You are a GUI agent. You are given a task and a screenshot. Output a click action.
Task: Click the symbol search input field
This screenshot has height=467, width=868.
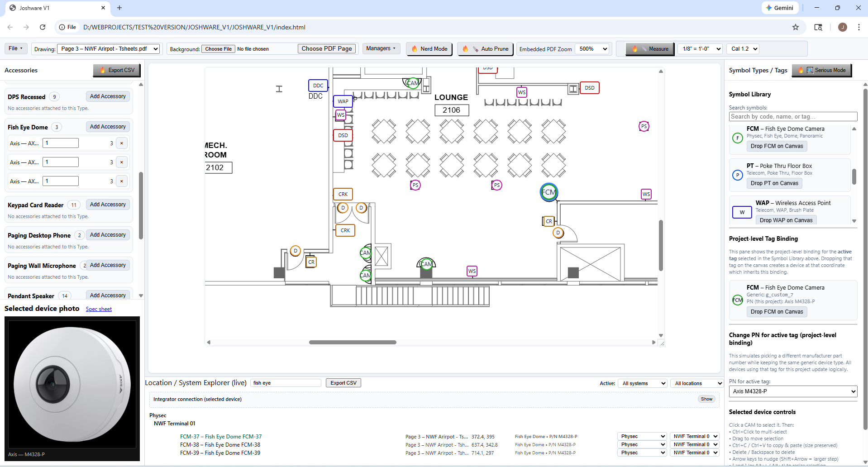pos(792,116)
